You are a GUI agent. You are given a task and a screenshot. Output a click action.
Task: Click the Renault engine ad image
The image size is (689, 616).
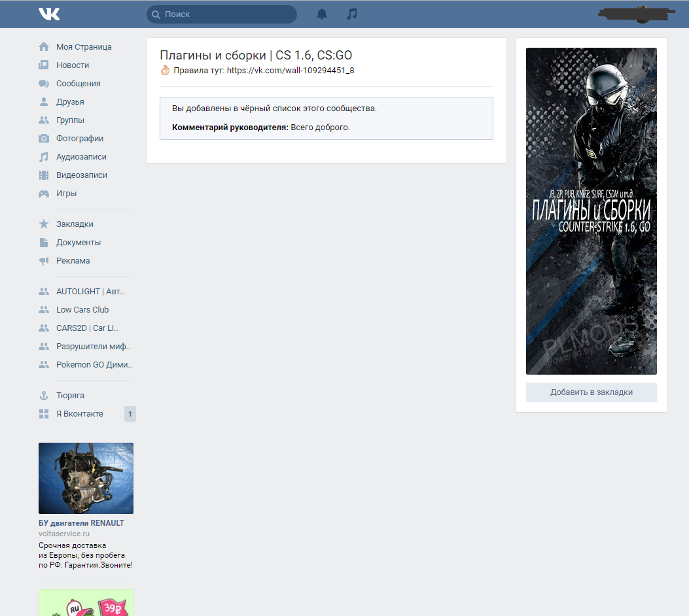coord(86,478)
